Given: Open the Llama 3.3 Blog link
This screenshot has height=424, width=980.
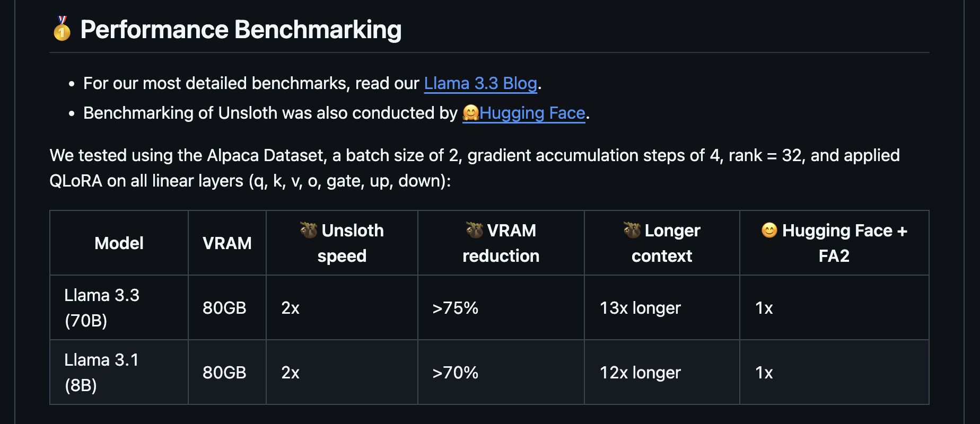Looking at the screenshot, I should point(480,83).
